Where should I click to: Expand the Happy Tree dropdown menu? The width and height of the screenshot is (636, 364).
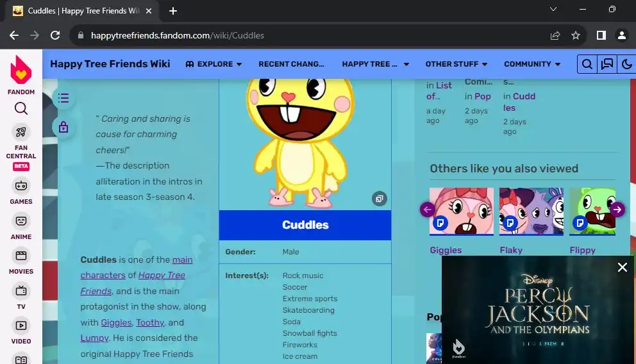[x=375, y=64]
